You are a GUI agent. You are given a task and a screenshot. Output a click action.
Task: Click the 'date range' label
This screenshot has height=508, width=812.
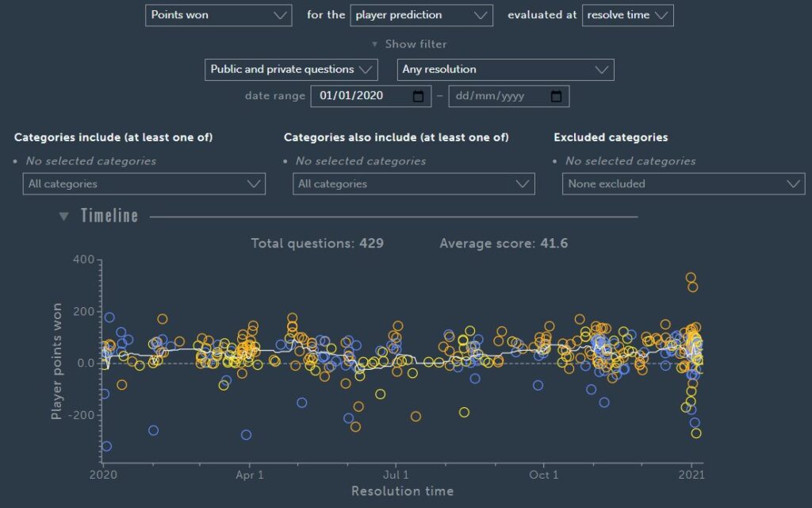[275, 96]
